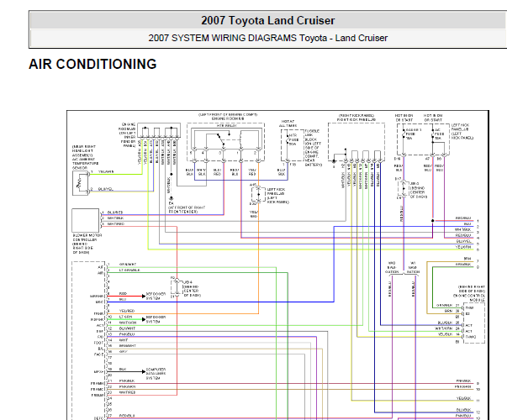The height and width of the screenshot is (420, 507).
Task: Click the 'FOOT' terminal label on left connector
Action: pyautogui.click(x=98, y=343)
